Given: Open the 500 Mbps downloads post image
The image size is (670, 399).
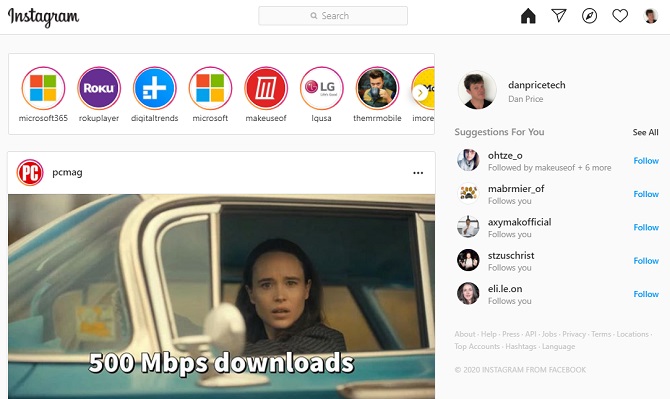Looking at the screenshot, I should [221, 296].
